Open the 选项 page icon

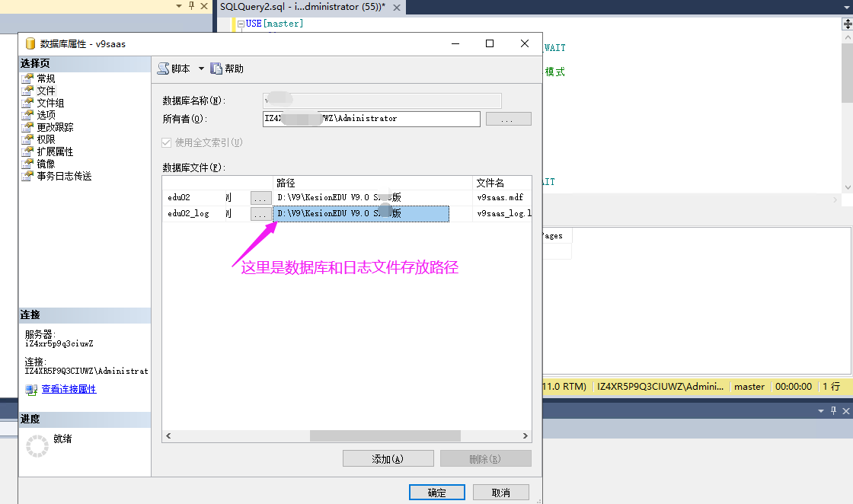pos(28,115)
